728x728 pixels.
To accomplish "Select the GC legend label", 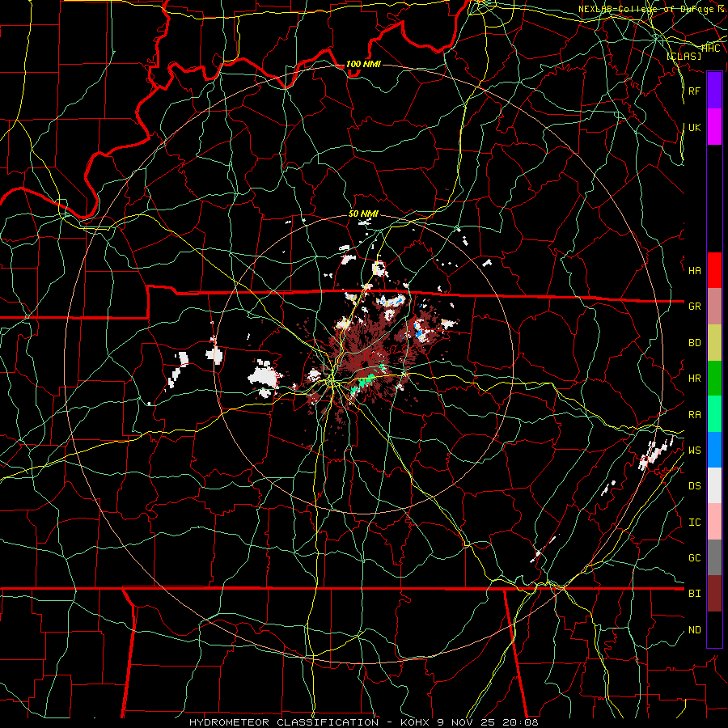I will pos(694,558).
